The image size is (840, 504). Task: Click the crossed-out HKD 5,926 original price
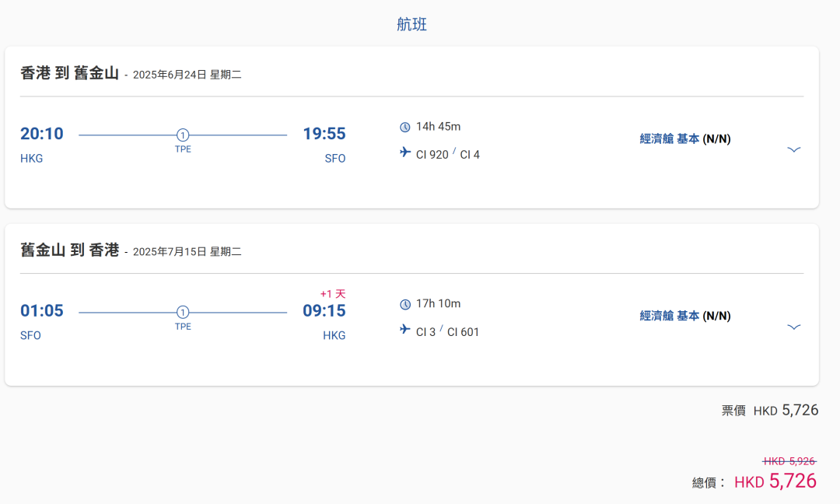click(789, 461)
